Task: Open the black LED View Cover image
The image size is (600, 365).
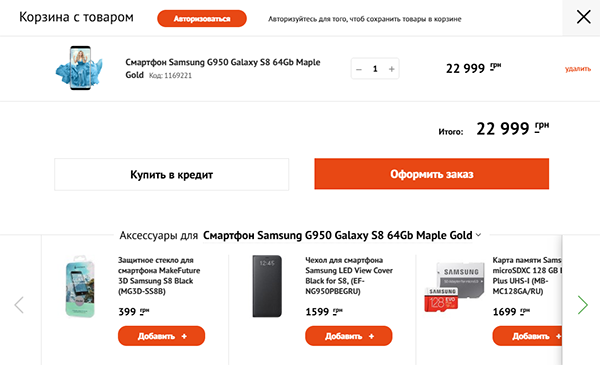Action: point(267,286)
